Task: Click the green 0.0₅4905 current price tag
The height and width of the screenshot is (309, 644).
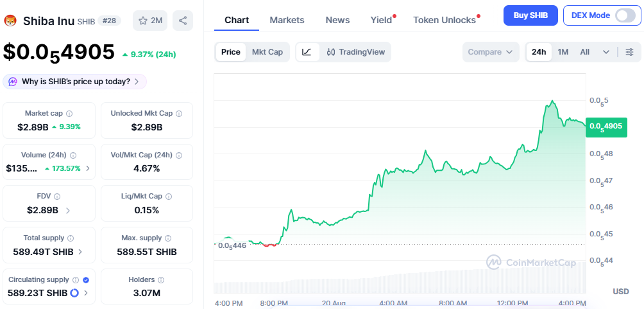Action: (x=606, y=127)
